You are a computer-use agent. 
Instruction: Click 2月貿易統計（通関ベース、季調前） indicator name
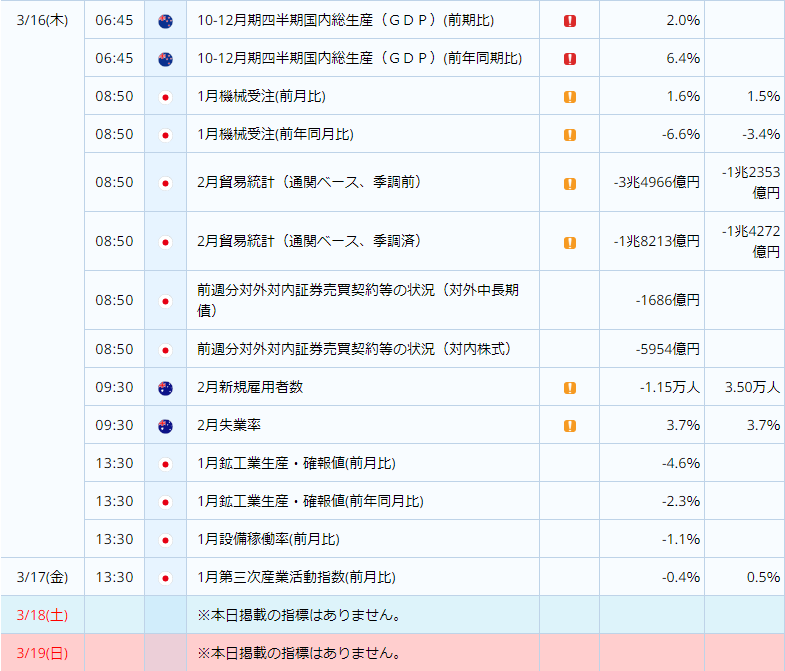(309, 182)
